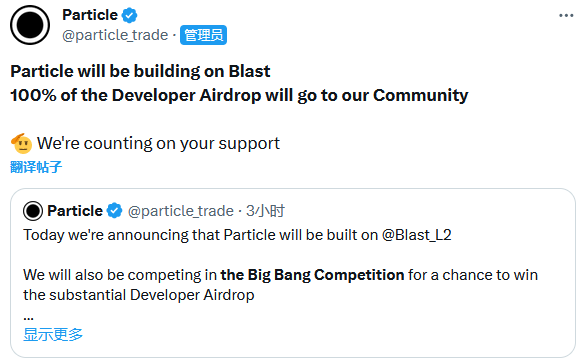Open the top @particle_trade handle
Image resolution: width=587 pixels, height=362 pixels.
click(x=115, y=35)
